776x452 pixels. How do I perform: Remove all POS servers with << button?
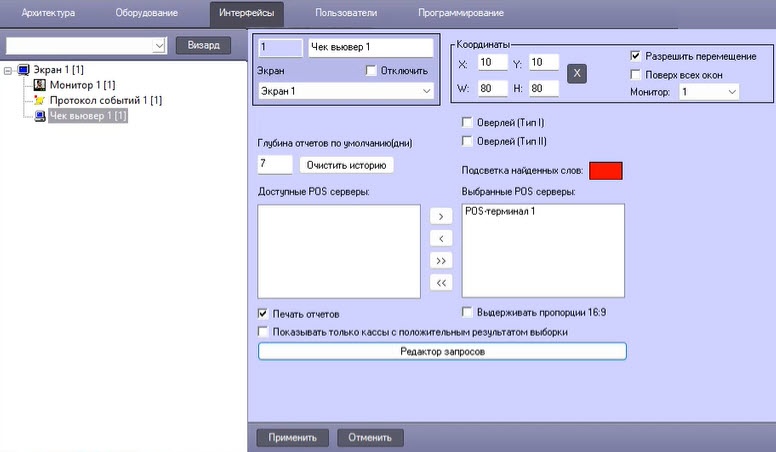pos(441,283)
